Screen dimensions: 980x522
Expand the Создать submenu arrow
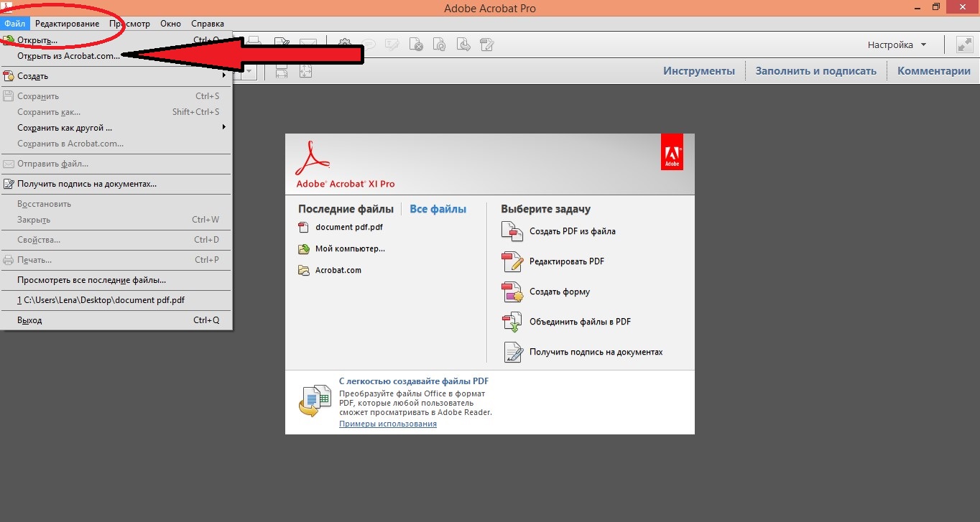point(223,75)
